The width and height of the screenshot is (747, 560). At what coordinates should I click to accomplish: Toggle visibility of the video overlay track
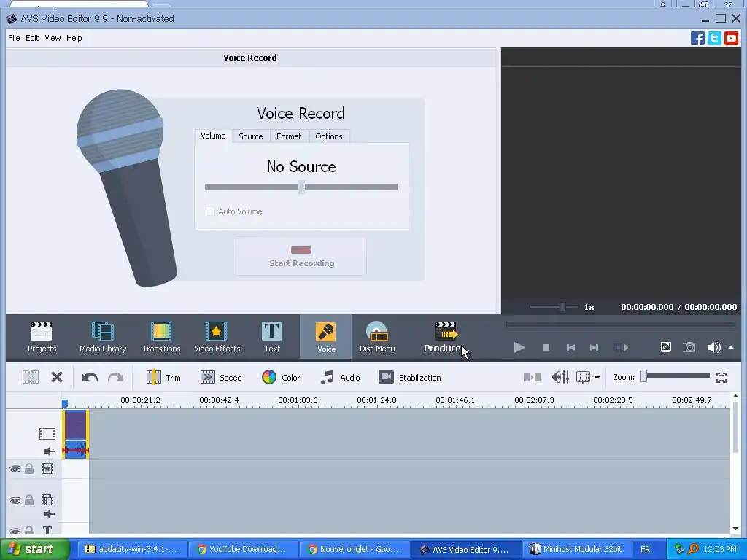point(15,500)
